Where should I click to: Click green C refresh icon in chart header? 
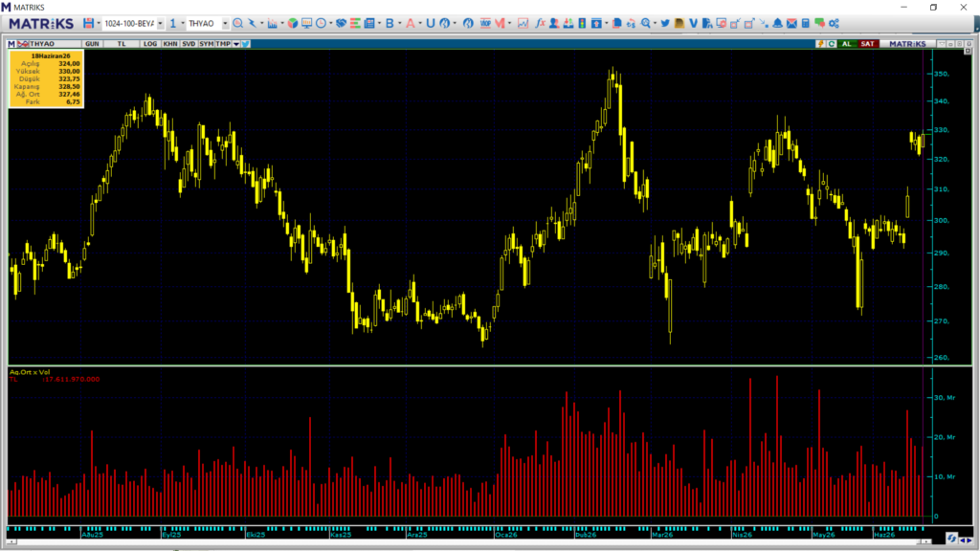click(832, 44)
